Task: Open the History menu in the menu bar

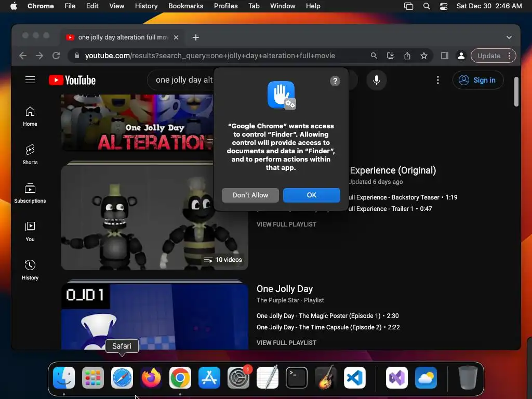Action: point(146,6)
